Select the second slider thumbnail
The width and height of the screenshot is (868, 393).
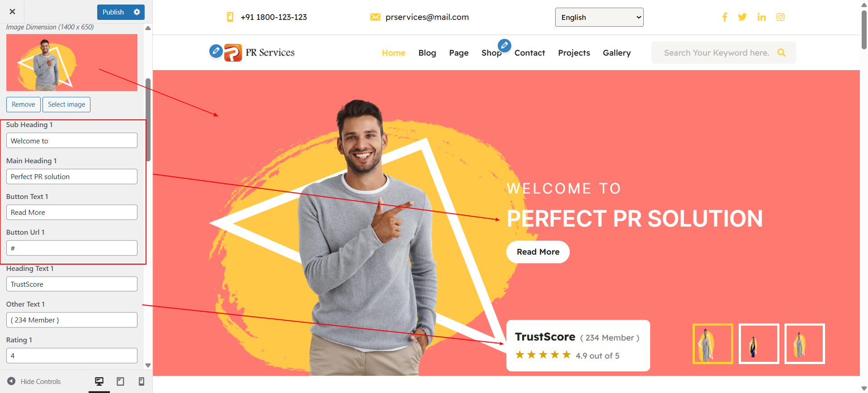759,344
